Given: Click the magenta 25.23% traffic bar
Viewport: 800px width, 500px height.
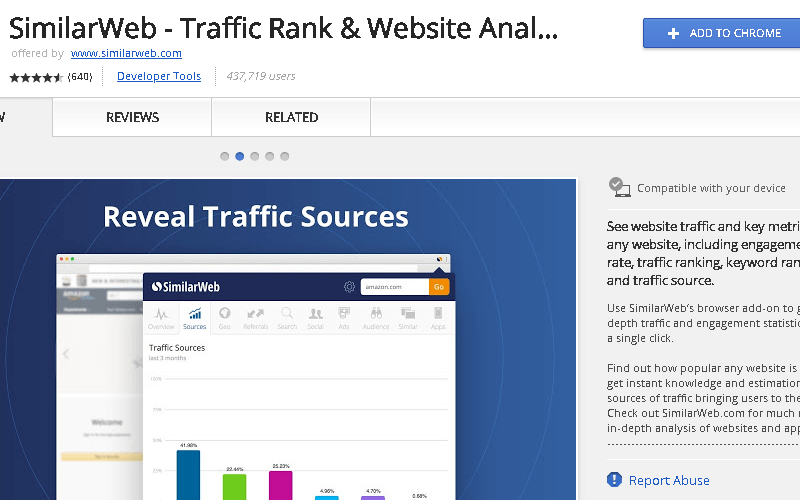Looking at the screenshot, I should [281, 485].
